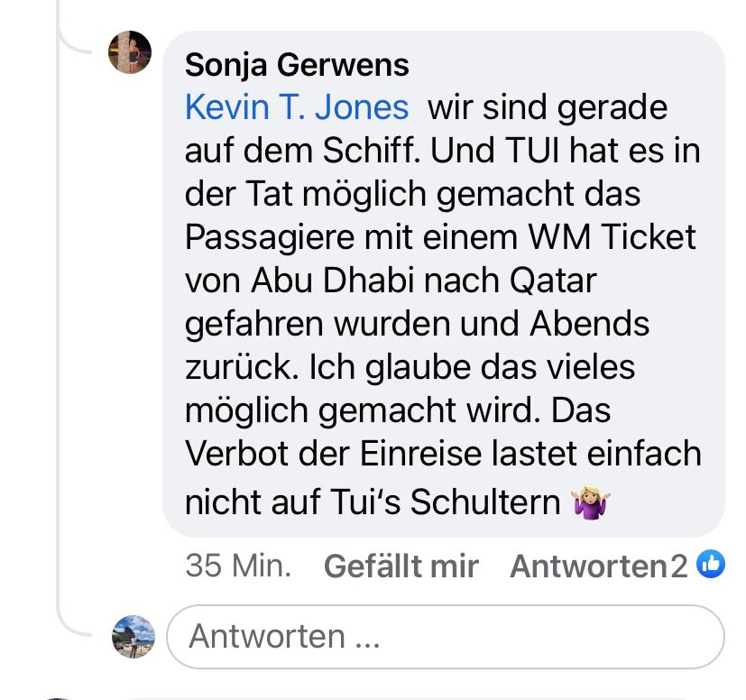Screen dimensions: 746x700
Task: Click the word Einreise in the comment
Action: tap(410, 454)
